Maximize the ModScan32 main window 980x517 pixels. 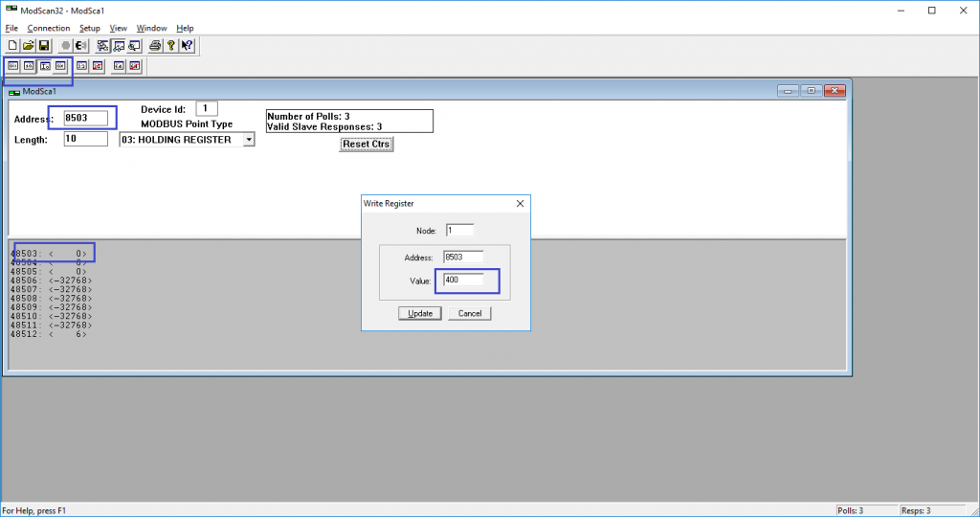point(932,11)
